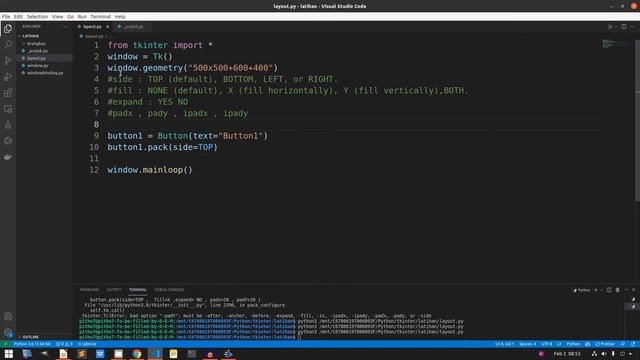Open the Go menu
Screen dimensions: 640x360
pos(71,17)
